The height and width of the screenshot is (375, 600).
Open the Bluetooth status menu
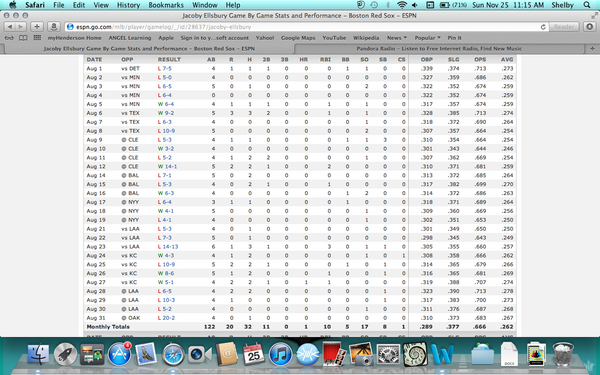(x=388, y=5)
